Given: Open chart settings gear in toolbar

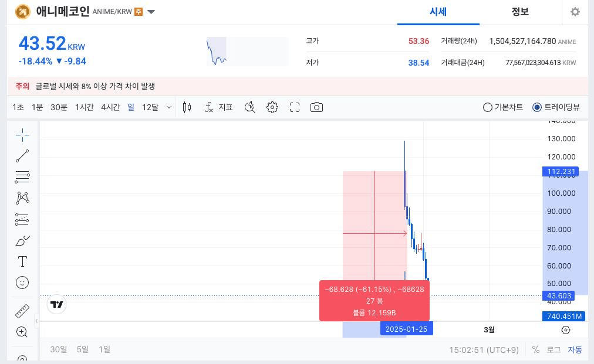Looking at the screenshot, I should (x=272, y=107).
